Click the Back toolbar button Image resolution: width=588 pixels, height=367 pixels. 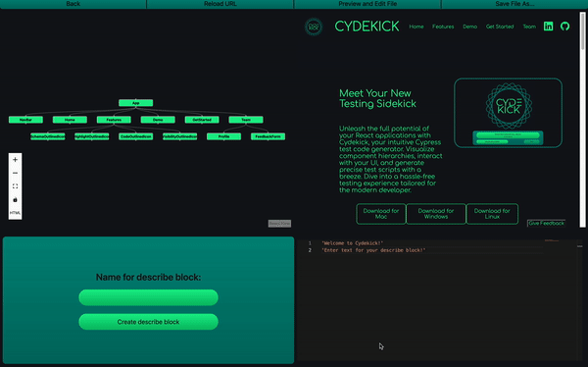point(73,4)
